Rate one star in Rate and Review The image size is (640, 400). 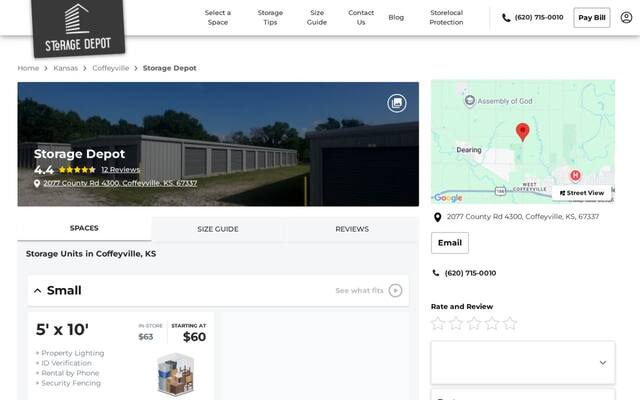click(x=438, y=323)
